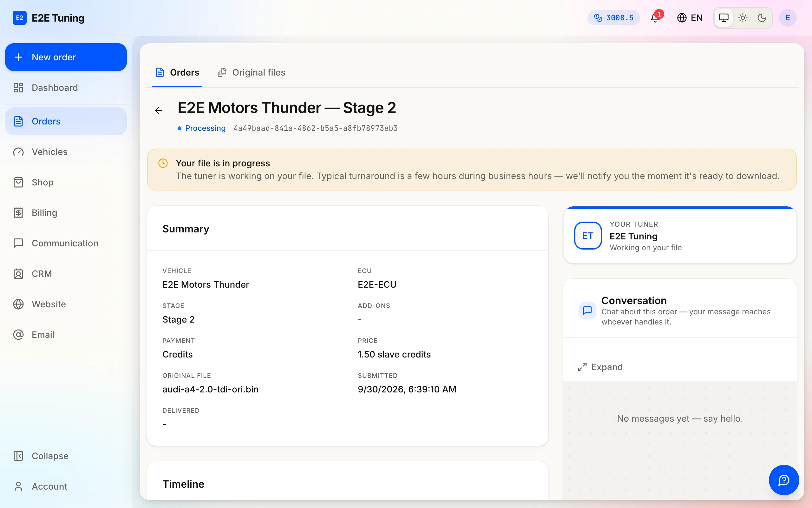Go to Dashboard in sidebar
This screenshot has height=508, width=812.
point(66,88)
